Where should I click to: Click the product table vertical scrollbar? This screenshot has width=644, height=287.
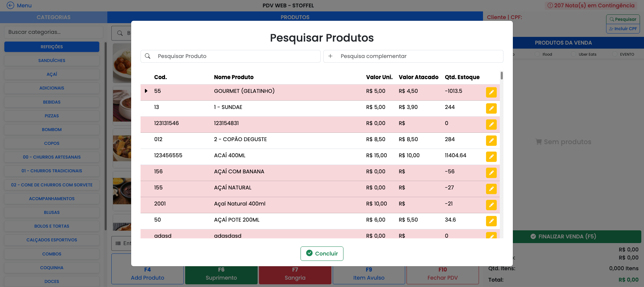[502, 75]
